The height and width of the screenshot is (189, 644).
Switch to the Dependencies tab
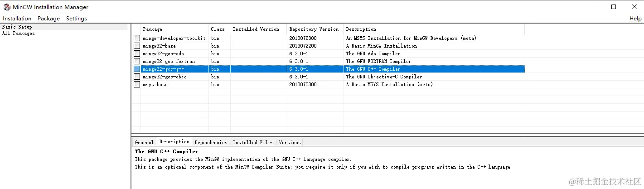(211, 142)
